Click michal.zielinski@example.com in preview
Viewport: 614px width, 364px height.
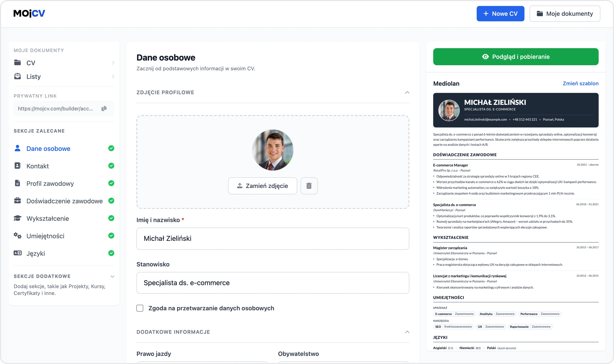[x=485, y=119]
